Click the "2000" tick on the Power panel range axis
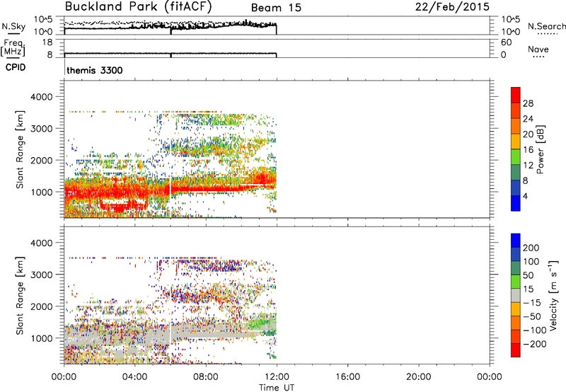 coord(41,161)
